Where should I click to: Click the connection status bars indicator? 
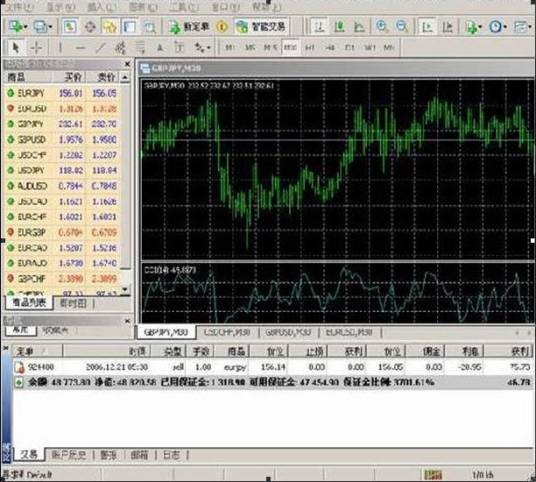[x=433, y=474]
